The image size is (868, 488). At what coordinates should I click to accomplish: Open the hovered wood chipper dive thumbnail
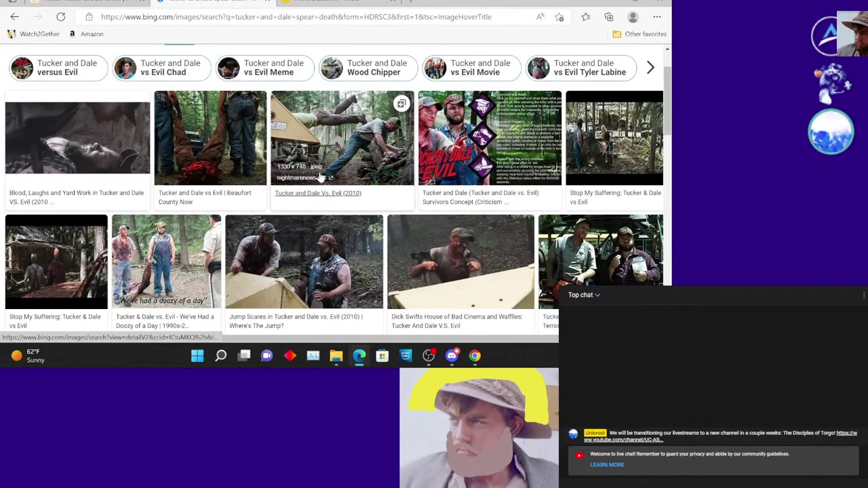tap(342, 138)
